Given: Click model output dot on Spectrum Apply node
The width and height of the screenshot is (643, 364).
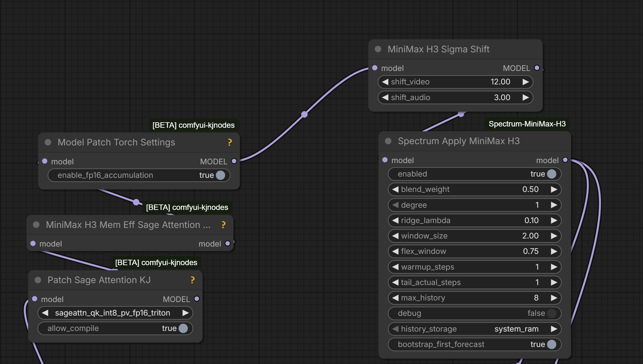Looking at the screenshot, I should click(x=565, y=160).
